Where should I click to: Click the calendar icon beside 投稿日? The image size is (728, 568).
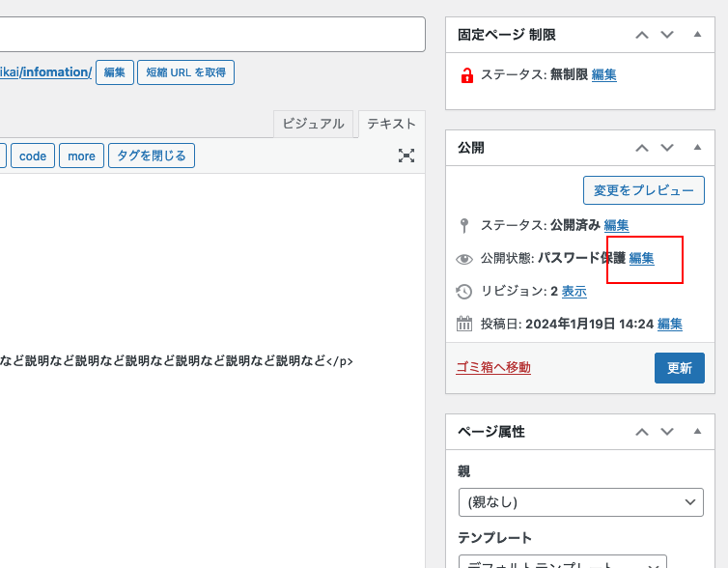[x=464, y=324]
